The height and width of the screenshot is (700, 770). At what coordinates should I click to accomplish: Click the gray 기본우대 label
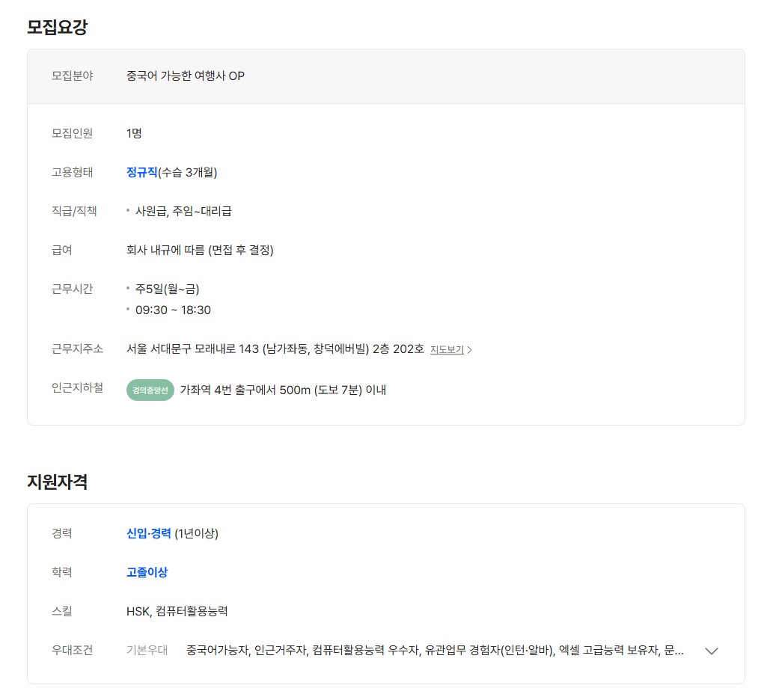coord(147,651)
